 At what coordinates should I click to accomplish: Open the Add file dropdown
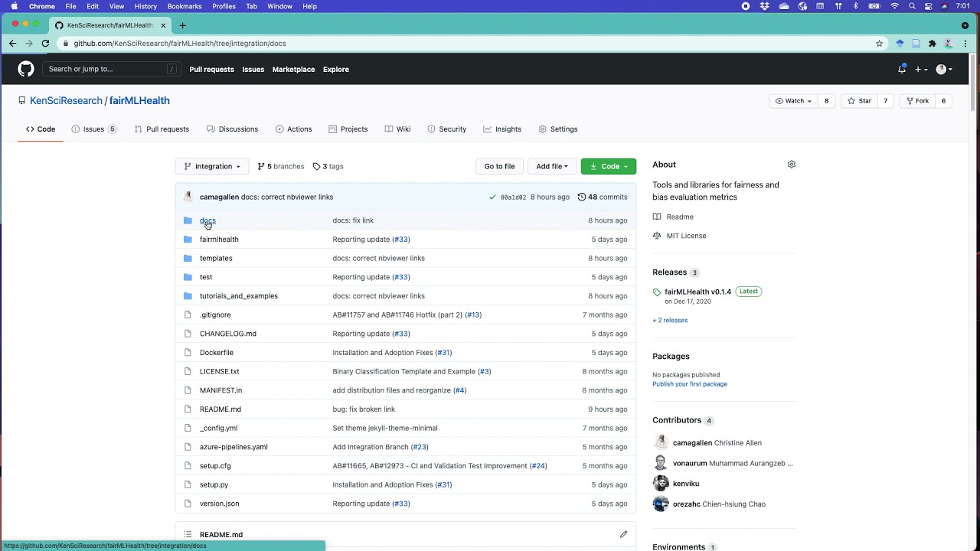point(552,166)
